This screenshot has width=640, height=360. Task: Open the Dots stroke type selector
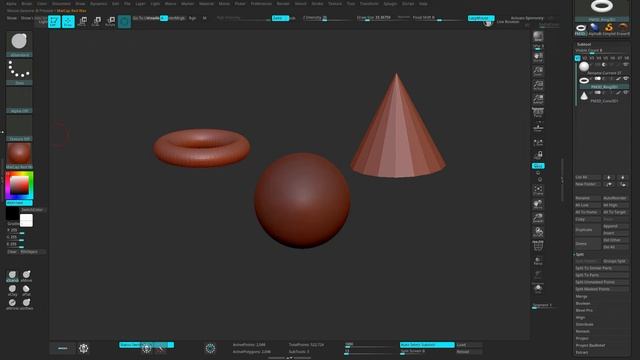19,72
